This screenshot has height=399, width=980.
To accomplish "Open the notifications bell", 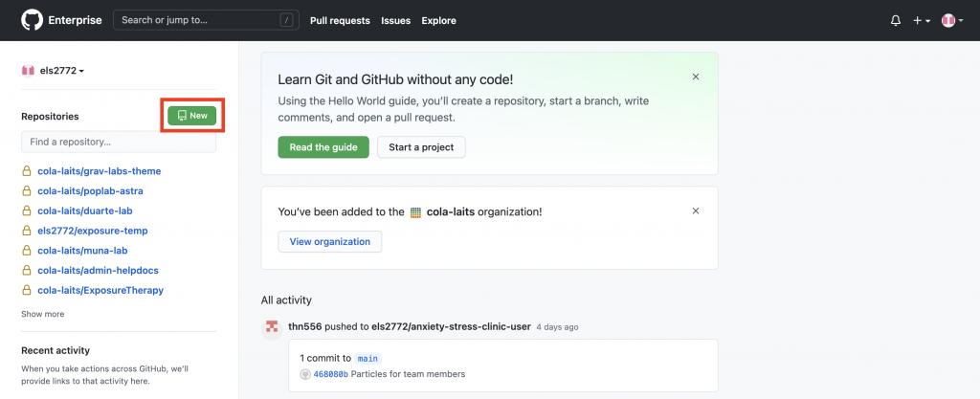I will [896, 21].
